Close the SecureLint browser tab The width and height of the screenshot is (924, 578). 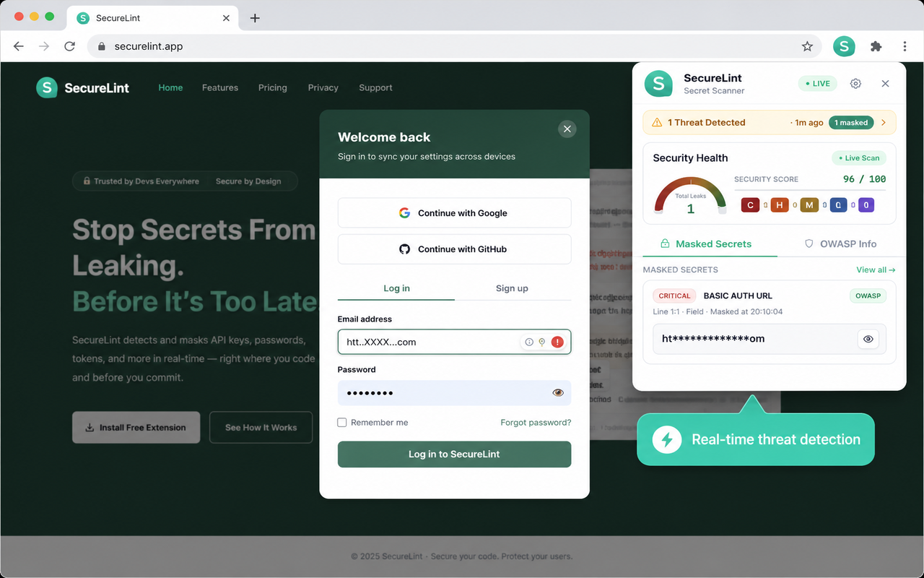[x=226, y=18]
